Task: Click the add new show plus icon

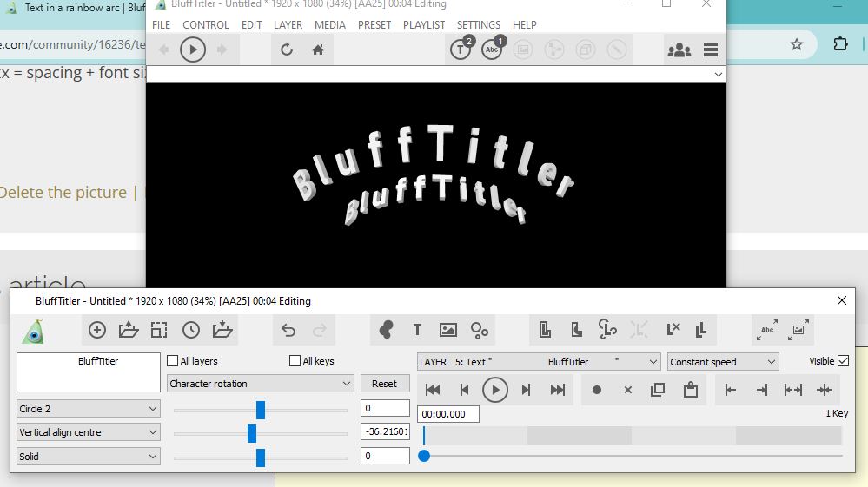Action: click(97, 330)
